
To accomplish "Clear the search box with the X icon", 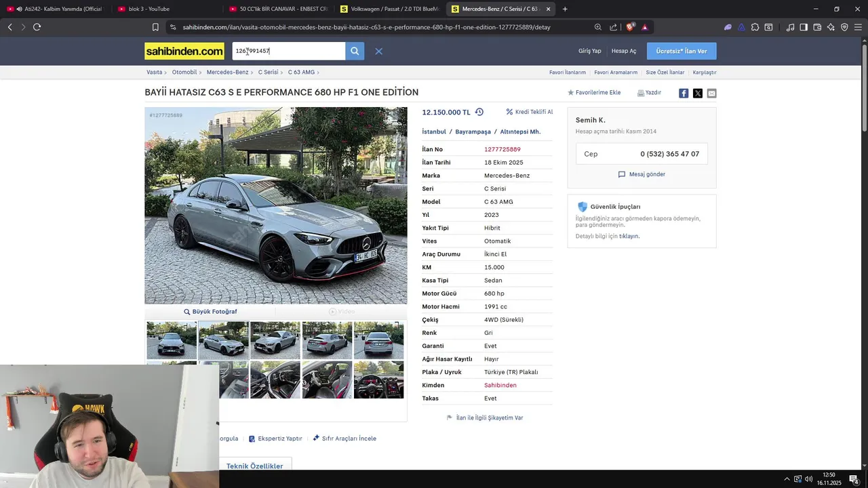I will [x=379, y=52].
